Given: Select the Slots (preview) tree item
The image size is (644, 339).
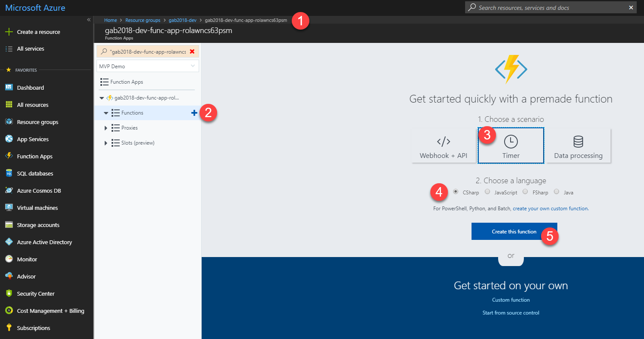Looking at the screenshot, I should click(138, 143).
